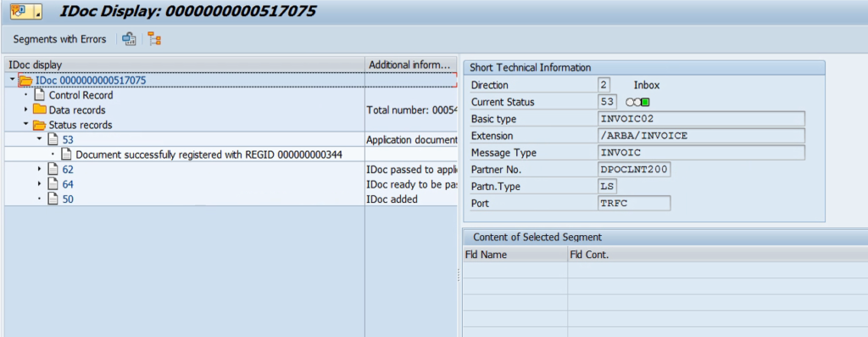Expand the Data records node
Image resolution: width=868 pixels, height=337 pixels.
[25, 110]
